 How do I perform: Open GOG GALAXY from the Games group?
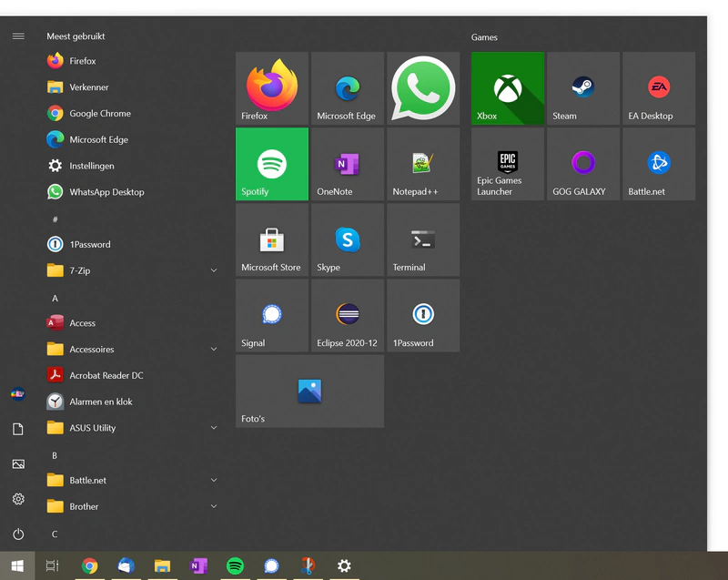(x=582, y=164)
